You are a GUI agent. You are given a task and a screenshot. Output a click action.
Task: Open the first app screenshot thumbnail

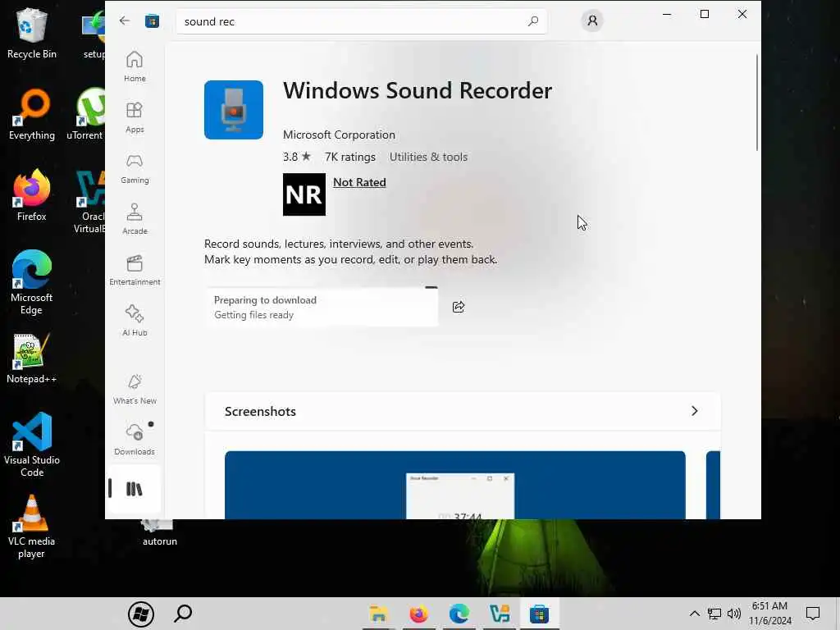tap(454, 485)
